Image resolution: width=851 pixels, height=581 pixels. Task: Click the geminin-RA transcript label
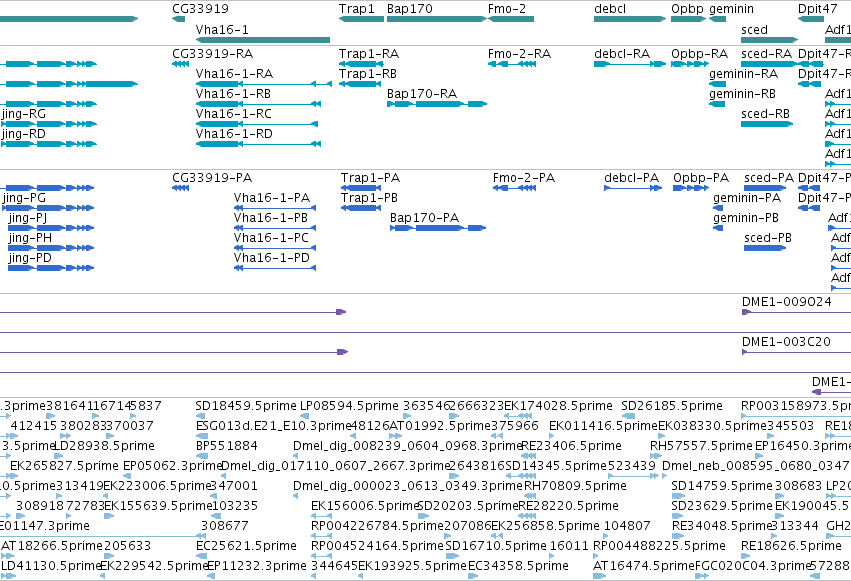744,74
